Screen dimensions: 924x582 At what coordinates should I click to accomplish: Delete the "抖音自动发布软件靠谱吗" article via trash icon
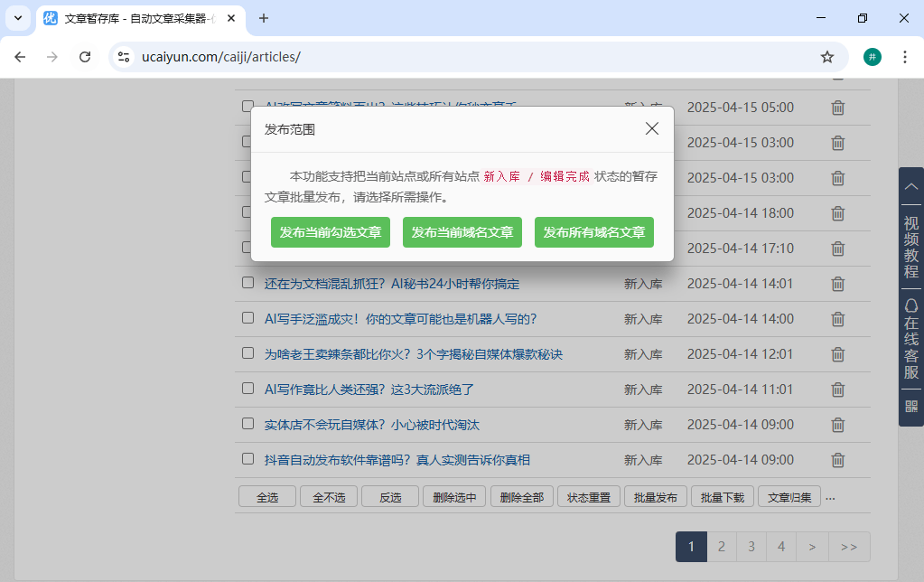coord(837,459)
